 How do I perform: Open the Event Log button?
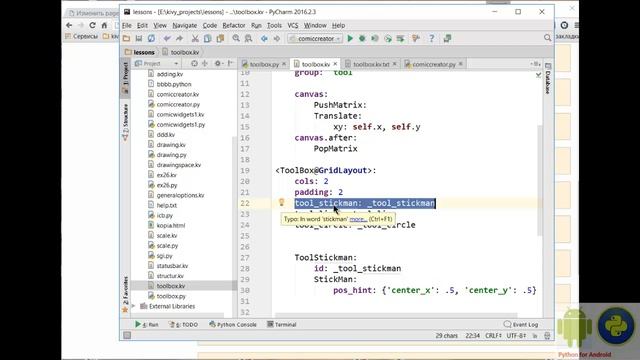(x=521, y=324)
